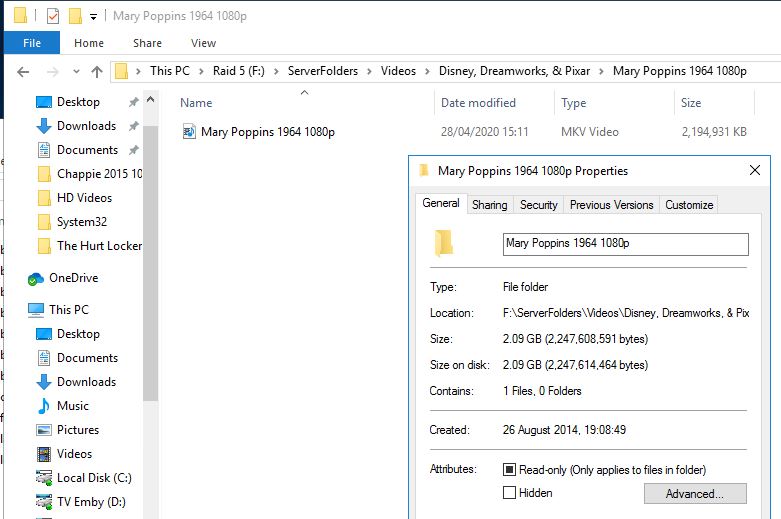Open Customize tab in Properties
Screen dimensions: 781x519
click(x=689, y=205)
